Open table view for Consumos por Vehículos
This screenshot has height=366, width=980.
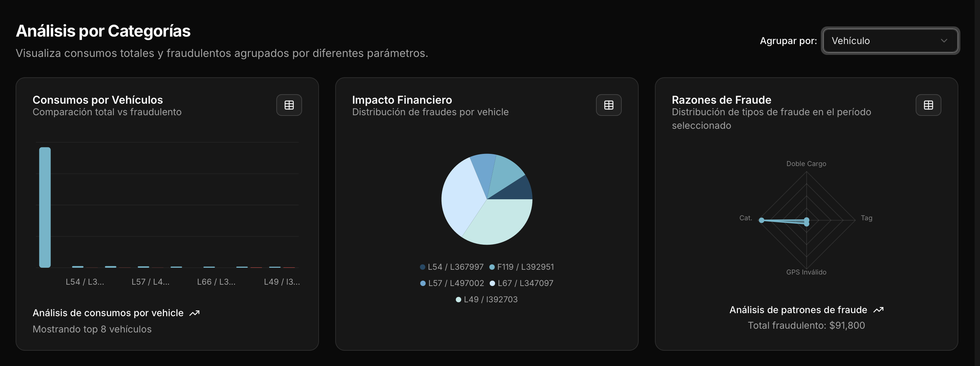[x=289, y=105]
